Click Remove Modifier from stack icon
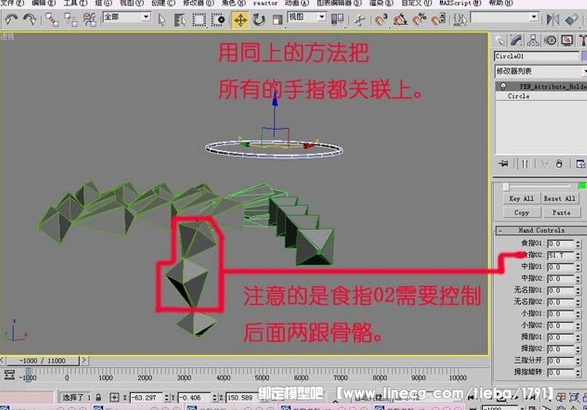The width and height of the screenshot is (587, 410). [x=559, y=164]
